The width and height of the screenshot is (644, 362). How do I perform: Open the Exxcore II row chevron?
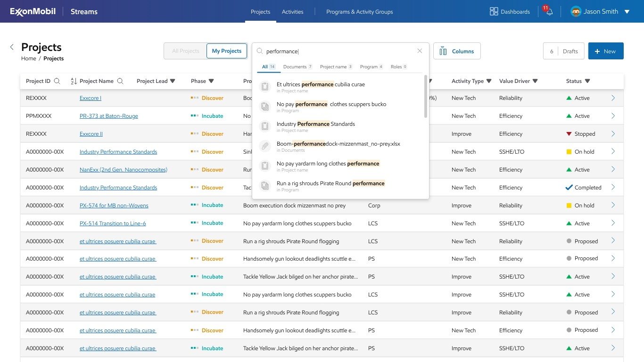[x=613, y=134]
